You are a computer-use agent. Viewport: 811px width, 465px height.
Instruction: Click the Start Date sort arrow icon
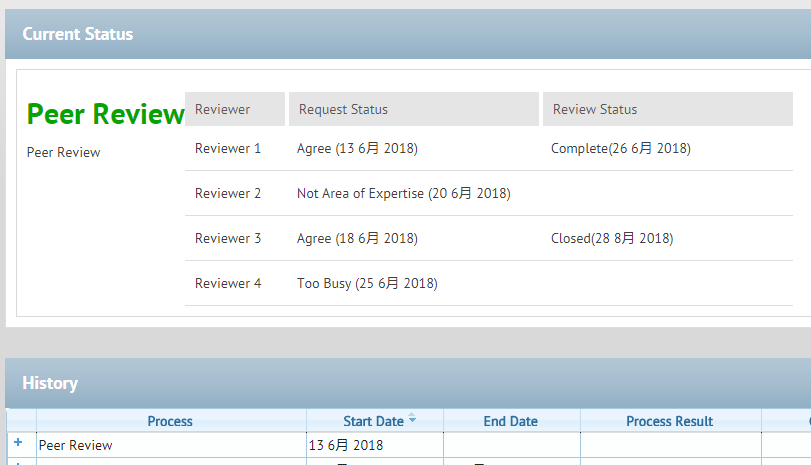pyautogui.click(x=412, y=420)
